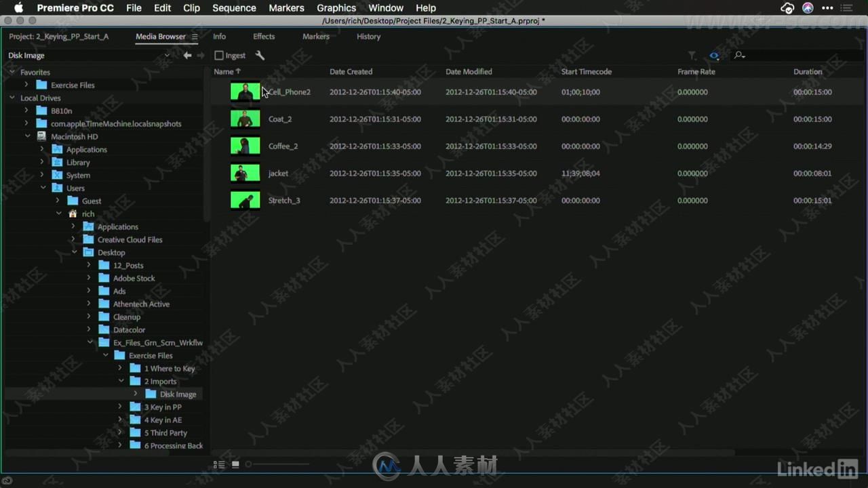Screen dimensions: 868x488
Task: Select the jacket clip thumbnail
Action: (245, 173)
